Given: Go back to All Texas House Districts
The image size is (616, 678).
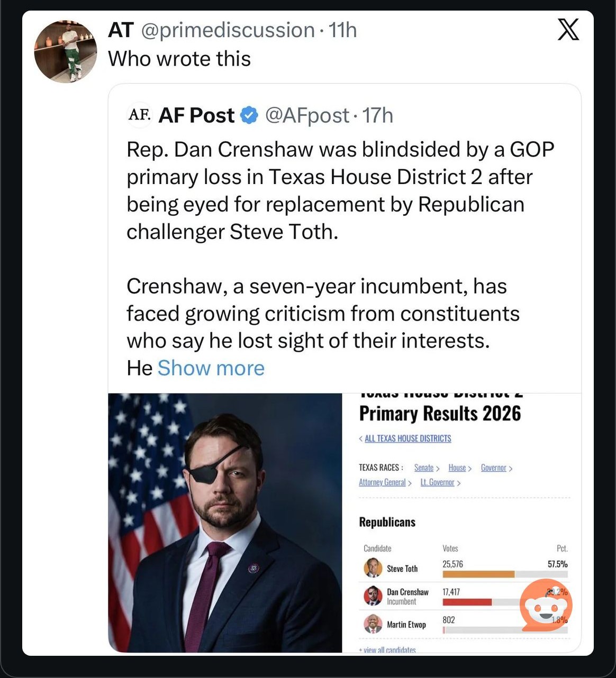Looking at the screenshot, I should point(407,438).
